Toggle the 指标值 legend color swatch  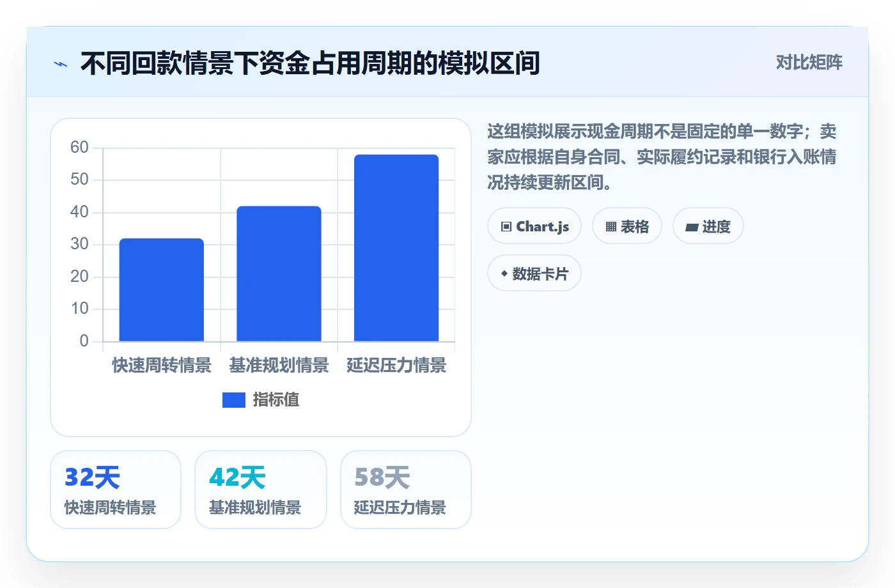(x=234, y=400)
